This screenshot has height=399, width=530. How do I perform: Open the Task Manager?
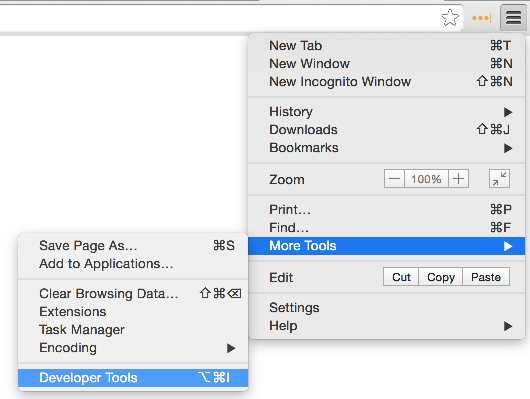[133, 330]
